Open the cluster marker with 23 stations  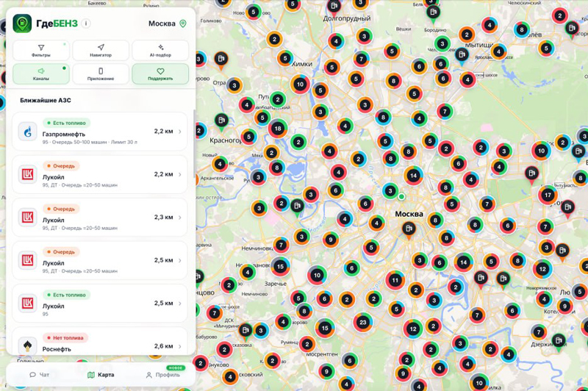point(362,322)
